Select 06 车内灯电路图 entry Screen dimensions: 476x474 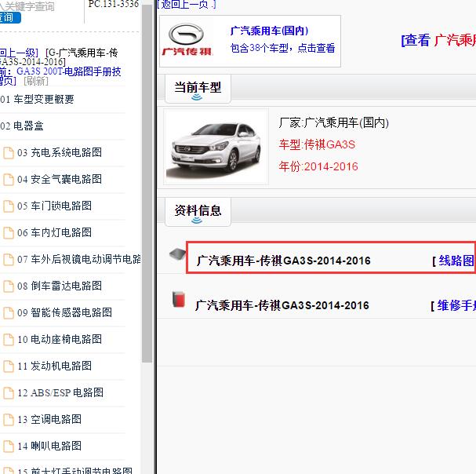54,233
